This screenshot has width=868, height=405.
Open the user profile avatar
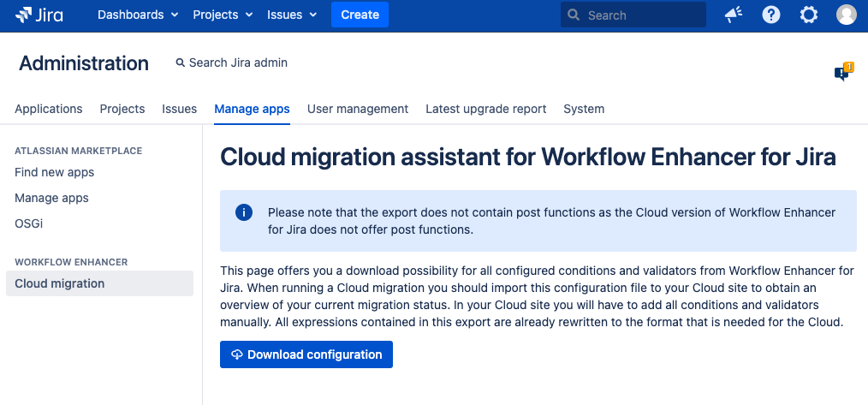point(847,15)
